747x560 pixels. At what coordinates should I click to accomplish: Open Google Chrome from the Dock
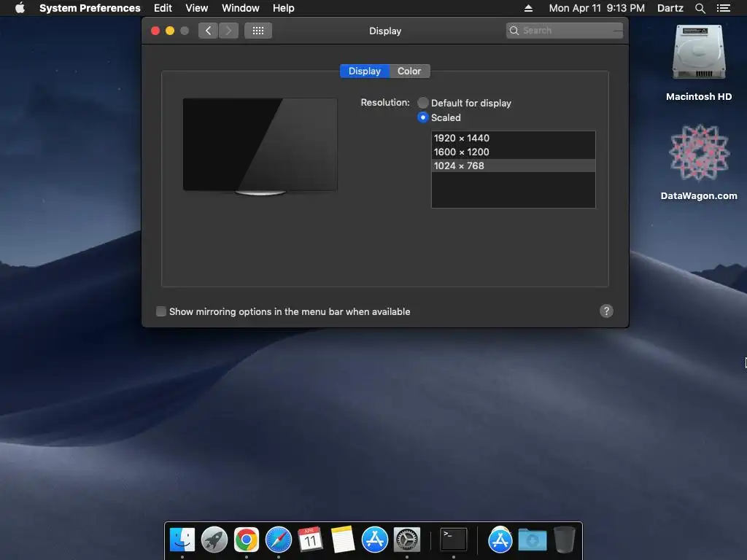tap(247, 540)
